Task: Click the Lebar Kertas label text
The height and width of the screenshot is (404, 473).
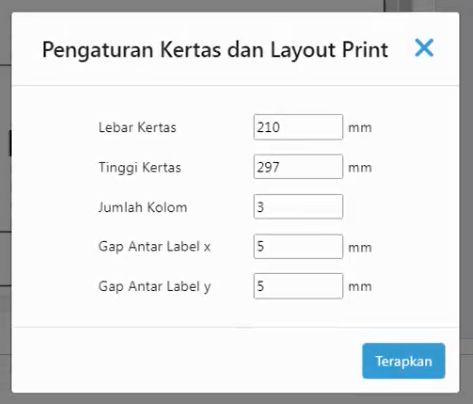Action: click(137, 127)
